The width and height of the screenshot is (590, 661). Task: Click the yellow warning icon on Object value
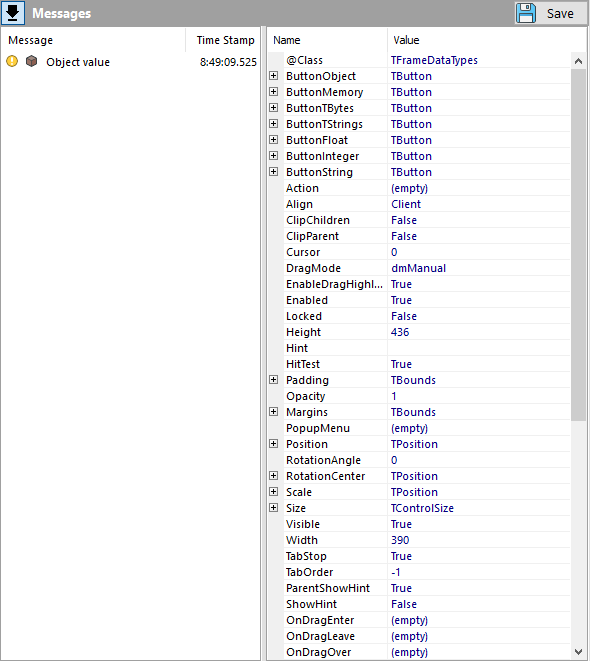tap(12, 62)
